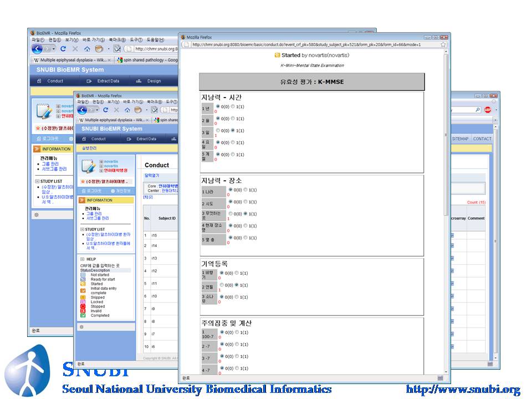Collapse STUDY LIST section in rear window

click(37, 181)
